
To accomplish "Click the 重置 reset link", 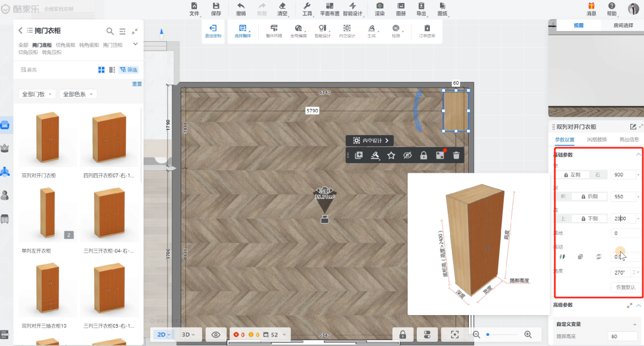I will 137,84.
